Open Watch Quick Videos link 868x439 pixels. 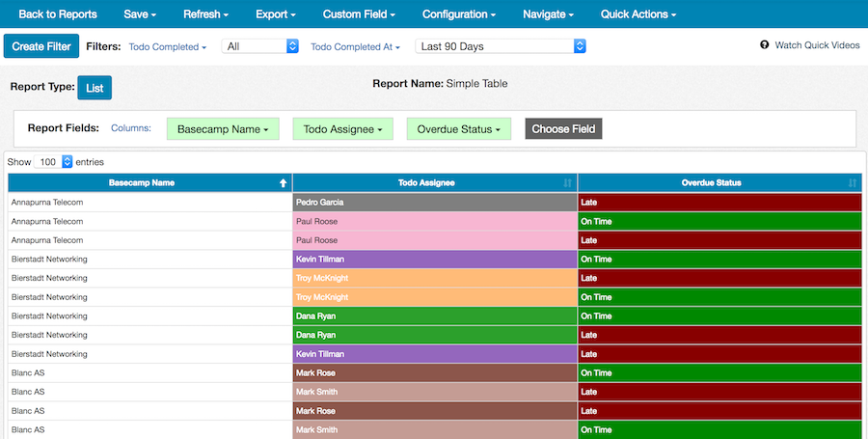(x=817, y=45)
